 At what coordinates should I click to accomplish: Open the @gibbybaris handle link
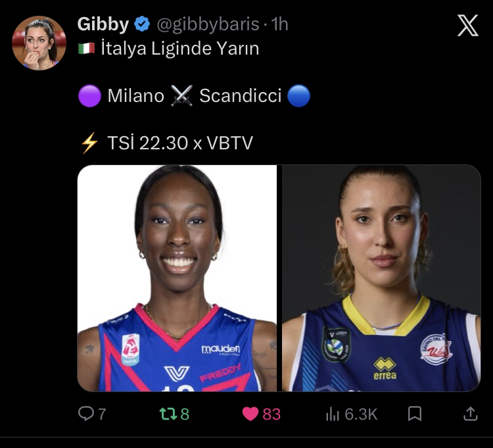pos(208,24)
